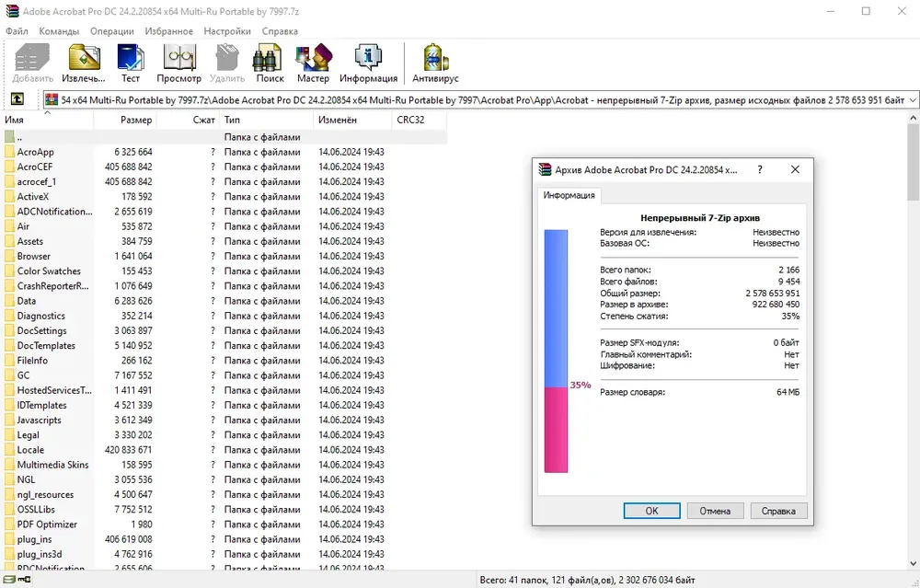
Task: Select the Browser folder row
Action: click(224, 257)
